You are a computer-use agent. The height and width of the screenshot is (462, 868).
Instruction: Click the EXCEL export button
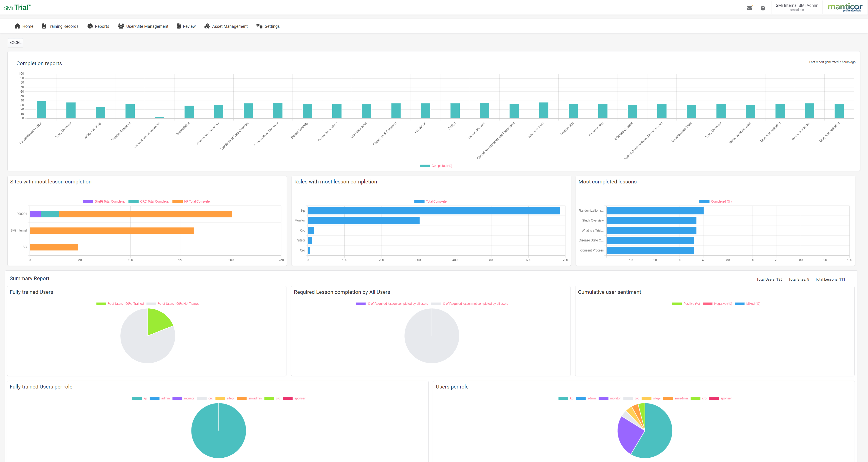click(x=15, y=43)
